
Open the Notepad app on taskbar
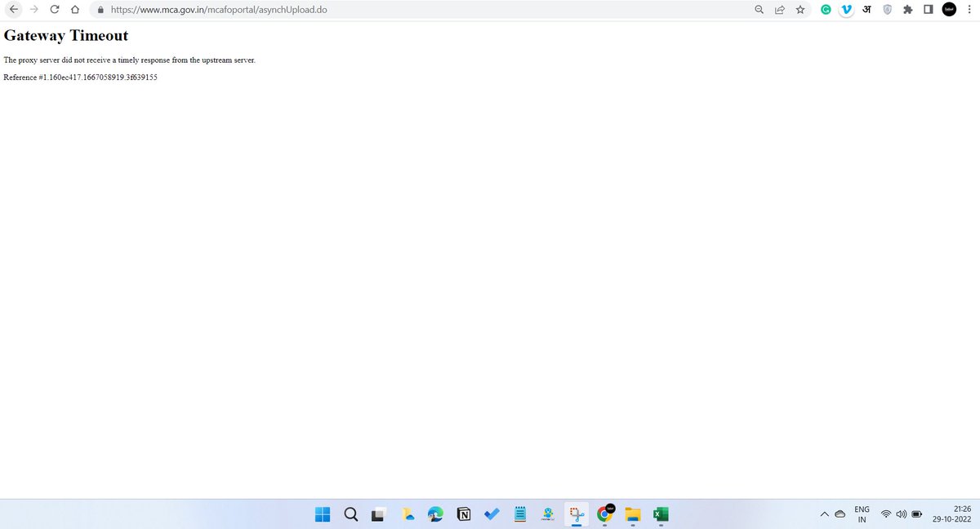coord(520,514)
